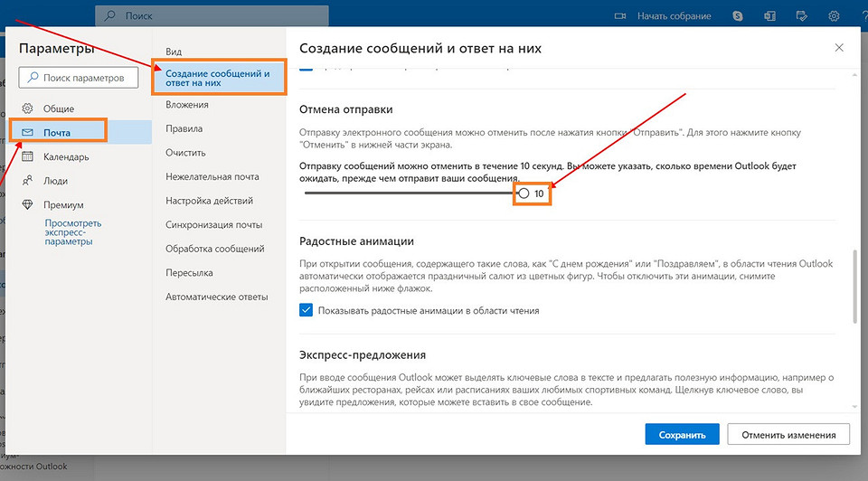Image resolution: width=868 pixels, height=481 pixels.
Task: Open the Настройка действий section
Action: coord(209,201)
